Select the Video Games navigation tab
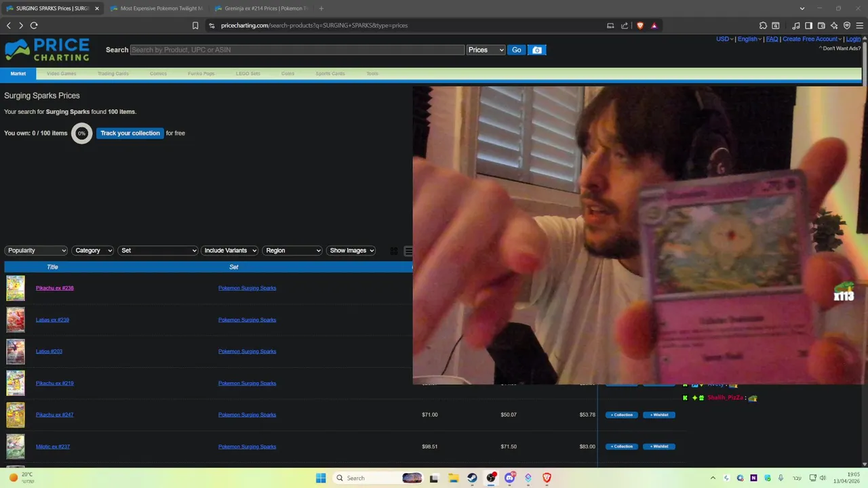Viewport: 868px width, 488px height. [x=62, y=73]
